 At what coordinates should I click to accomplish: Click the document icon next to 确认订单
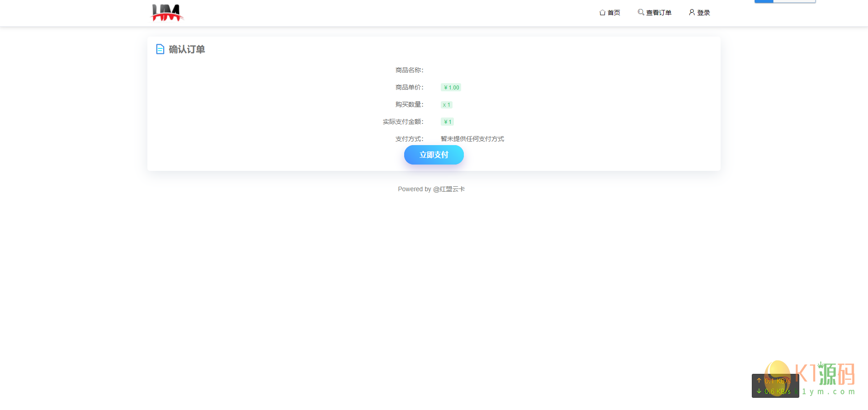point(160,49)
